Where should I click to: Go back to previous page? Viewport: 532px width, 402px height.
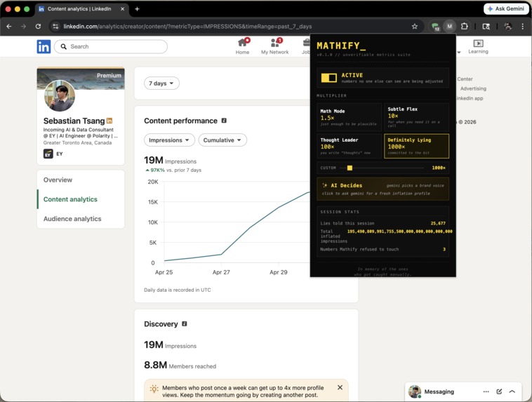9,27
